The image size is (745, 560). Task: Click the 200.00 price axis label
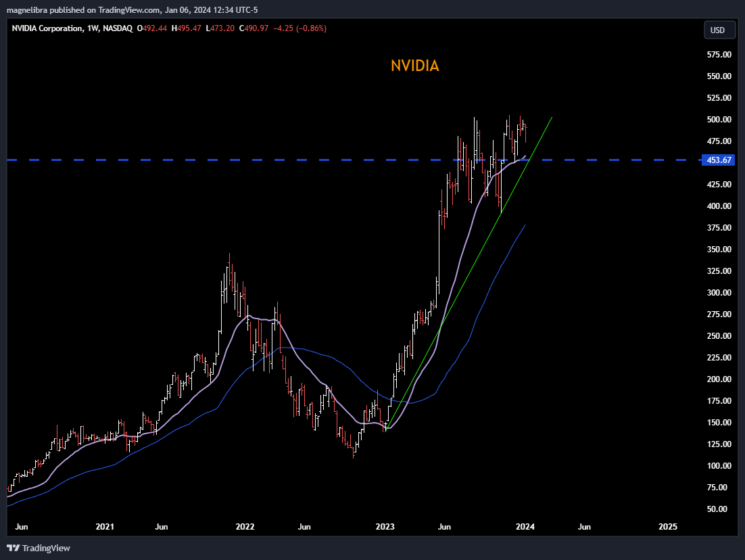tap(719, 379)
